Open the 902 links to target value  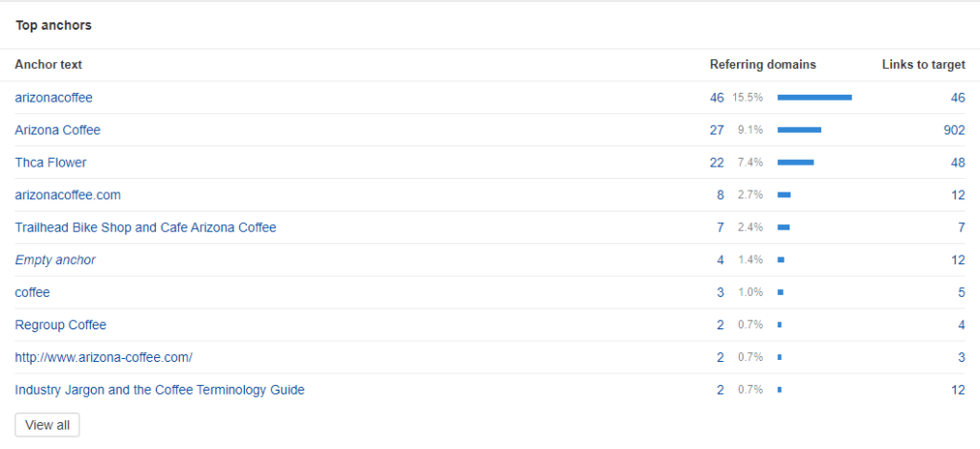click(x=954, y=130)
